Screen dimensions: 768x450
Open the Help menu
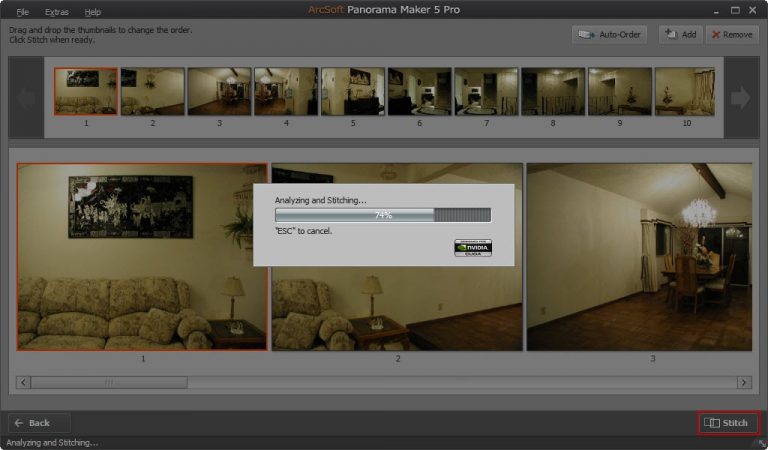[93, 12]
